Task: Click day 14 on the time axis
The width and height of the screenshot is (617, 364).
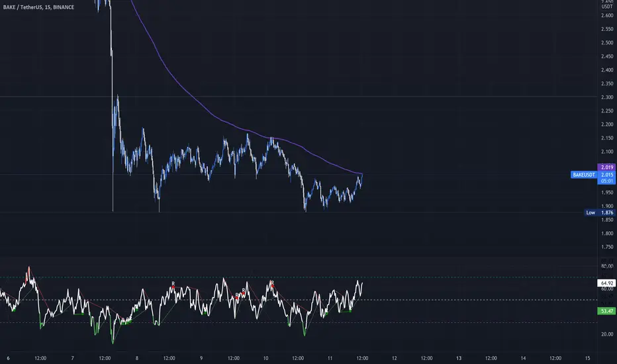Action: pyautogui.click(x=523, y=358)
